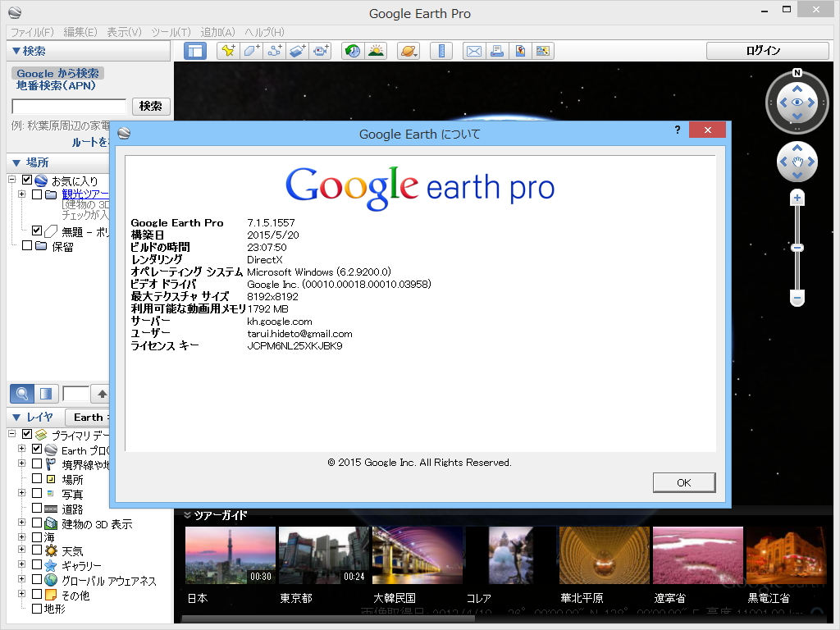Select the 東京都 tour guide thumbnail
Viewport: 840px width, 630px height.
click(324, 555)
